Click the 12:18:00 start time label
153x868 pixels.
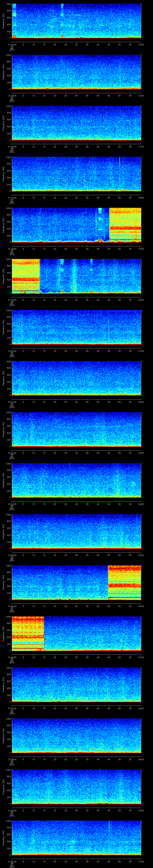coord(12,249)
